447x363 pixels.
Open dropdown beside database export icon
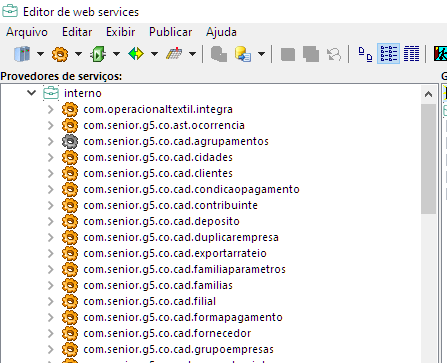coord(262,54)
